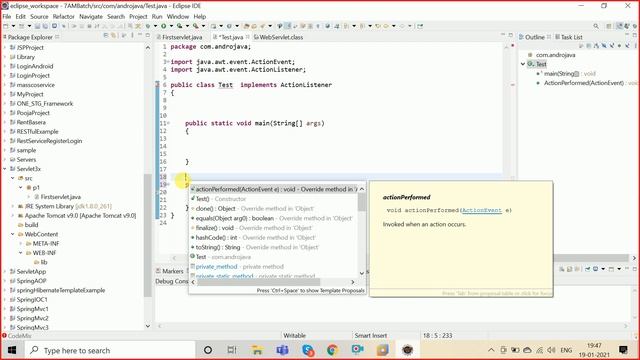
Task: Collapse the p1 package node
Action: point(21,187)
